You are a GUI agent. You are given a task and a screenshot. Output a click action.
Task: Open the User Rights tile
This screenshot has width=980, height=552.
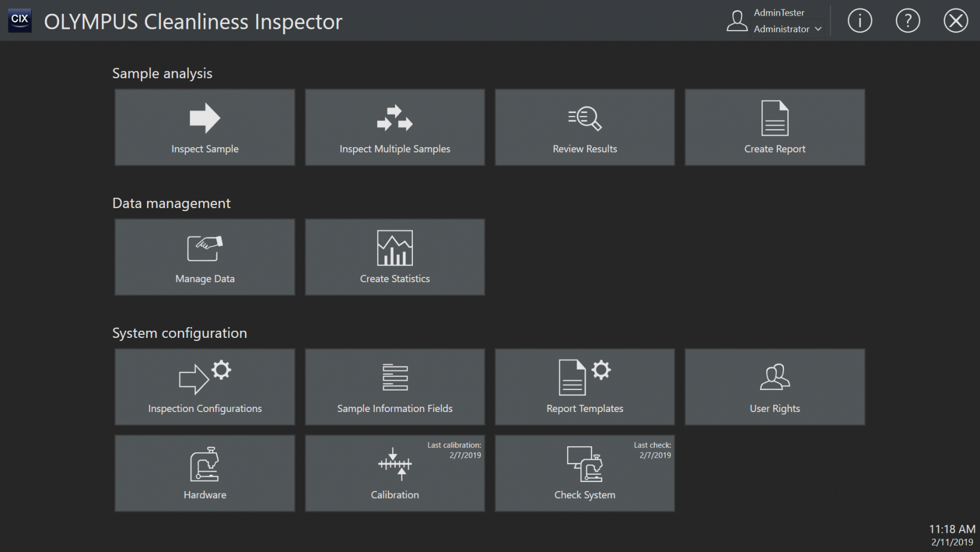(x=774, y=387)
